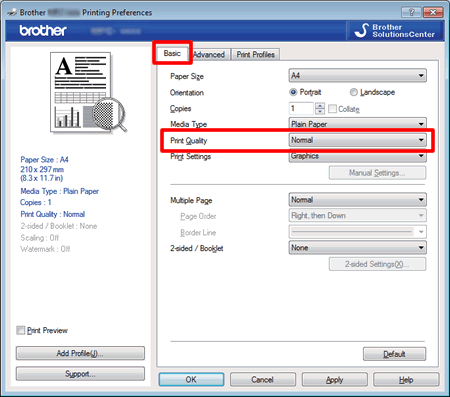Open the Paper Size dropdown
The height and width of the screenshot is (397, 450).
coord(357,76)
